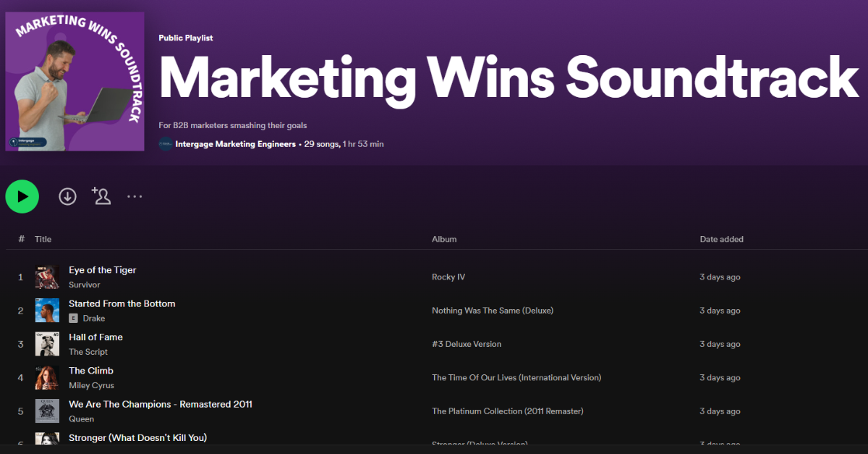Viewport: 868px width, 454px height.
Task: Open the #3 Deluxe Version album
Action: (x=467, y=344)
